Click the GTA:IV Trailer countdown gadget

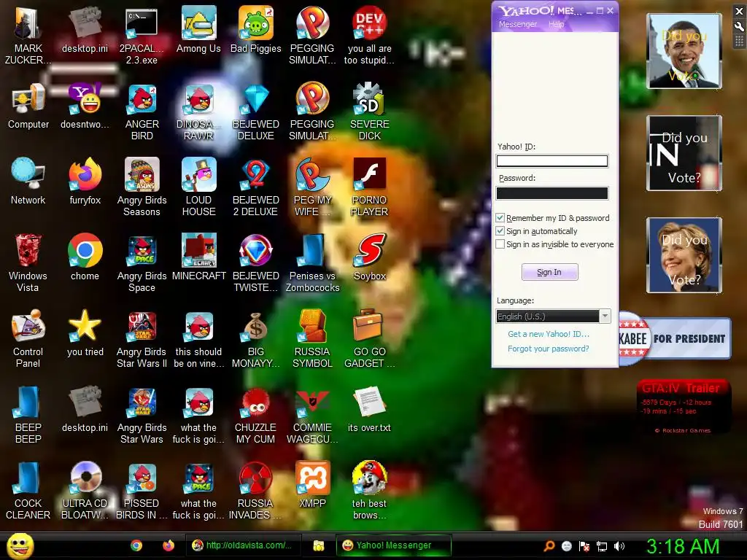pos(683,407)
